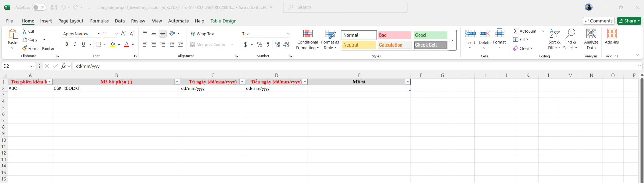644x183 pixels.
Task: Click the Share button
Action: pos(629,21)
